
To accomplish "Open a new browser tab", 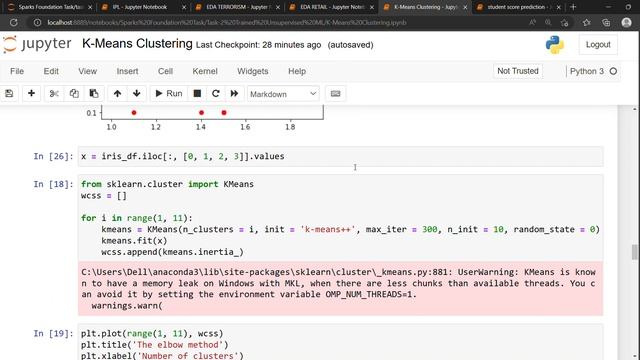I will (573, 7).
